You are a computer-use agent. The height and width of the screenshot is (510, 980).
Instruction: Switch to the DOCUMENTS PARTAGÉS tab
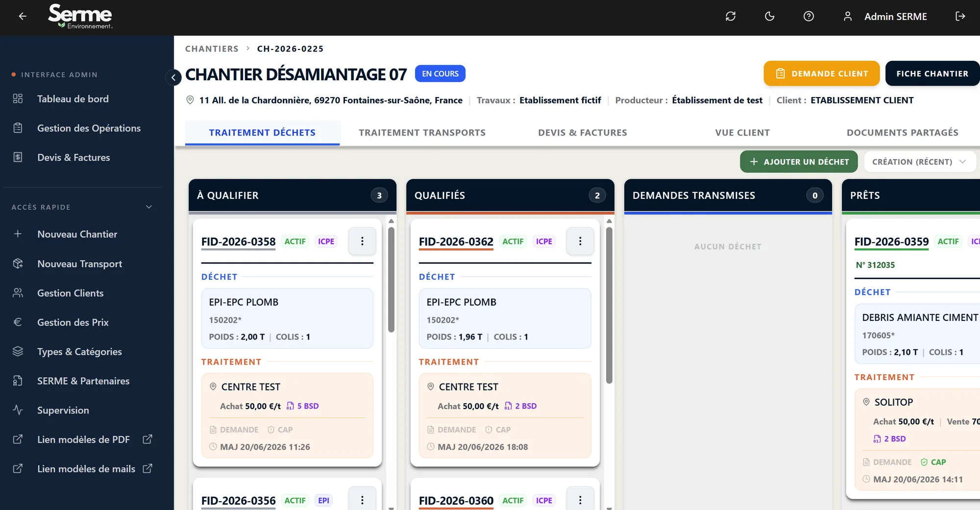click(903, 133)
